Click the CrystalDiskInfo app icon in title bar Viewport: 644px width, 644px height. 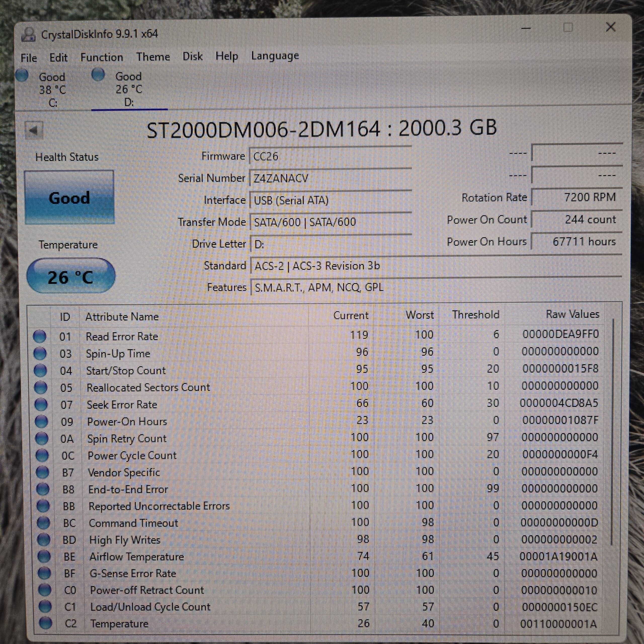[29, 35]
